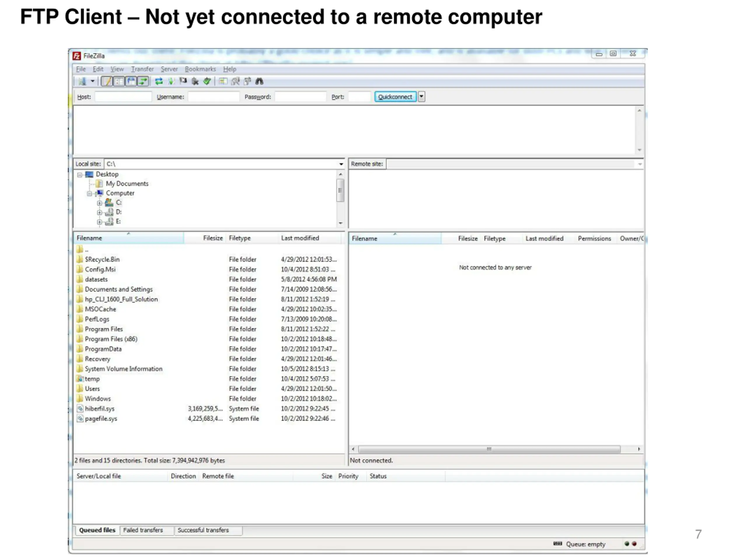Select the parent directory '..' folder icon
Viewport: 747px width, 560px height.
point(80,249)
